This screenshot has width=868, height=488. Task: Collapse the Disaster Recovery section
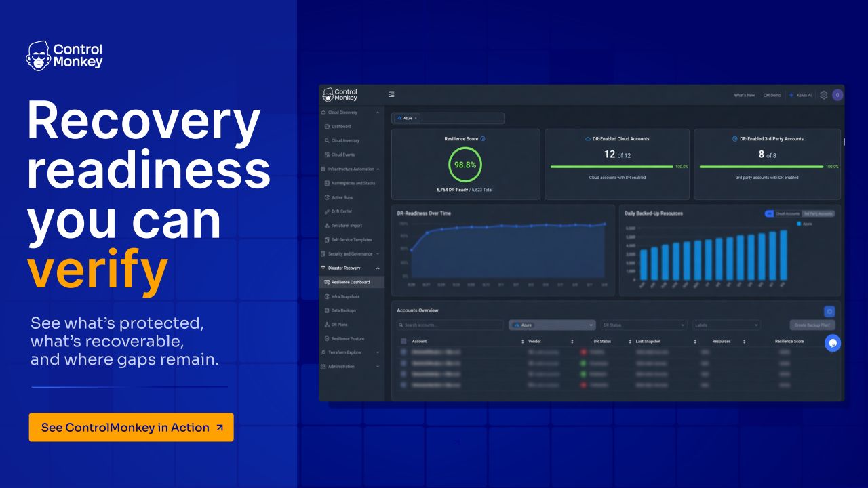[x=378, y=268]
